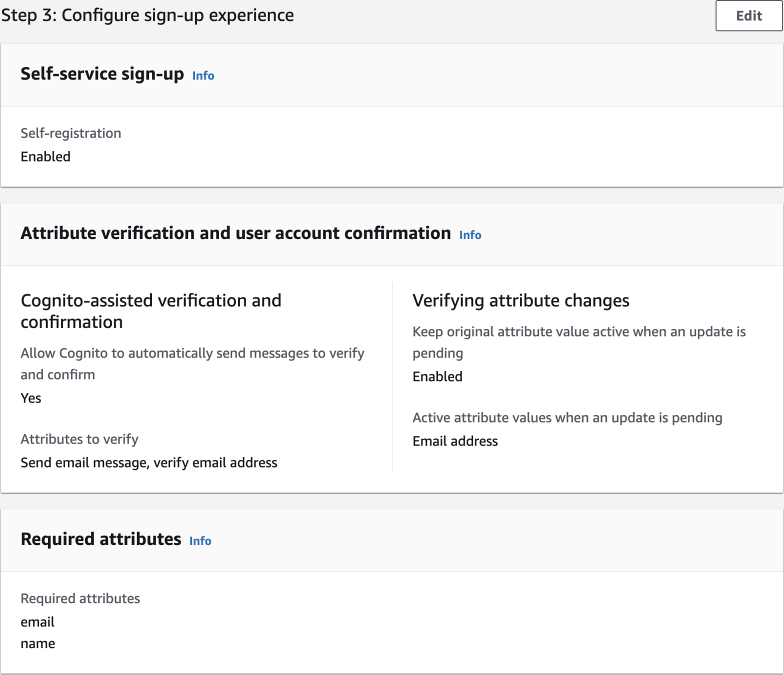784x675 pixels.
Task: Click the Step 3 Configure sign-up experience title
Action: point(147,15)
